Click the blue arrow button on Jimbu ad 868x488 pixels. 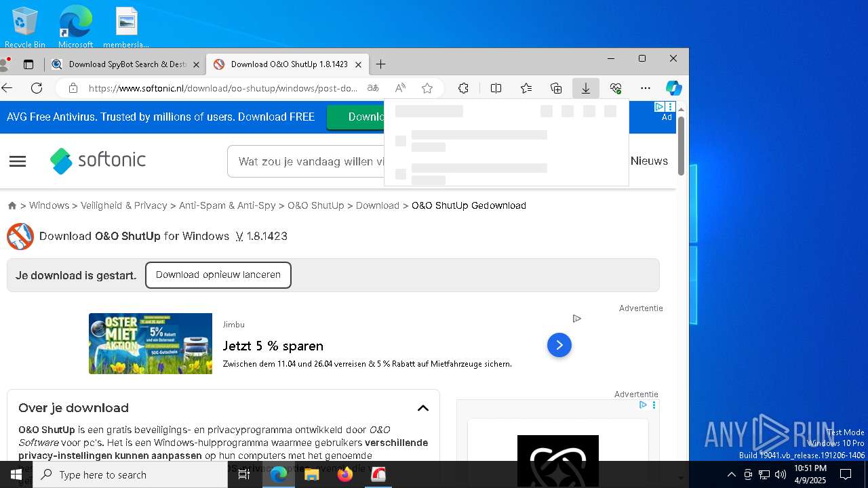click(559, 345)
